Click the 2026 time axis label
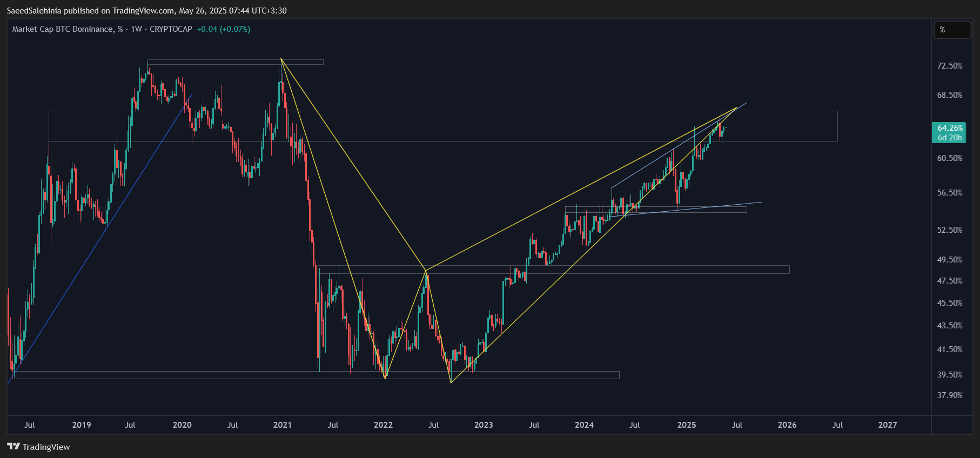This screenshot has height=458, width=980. (787, 425)
